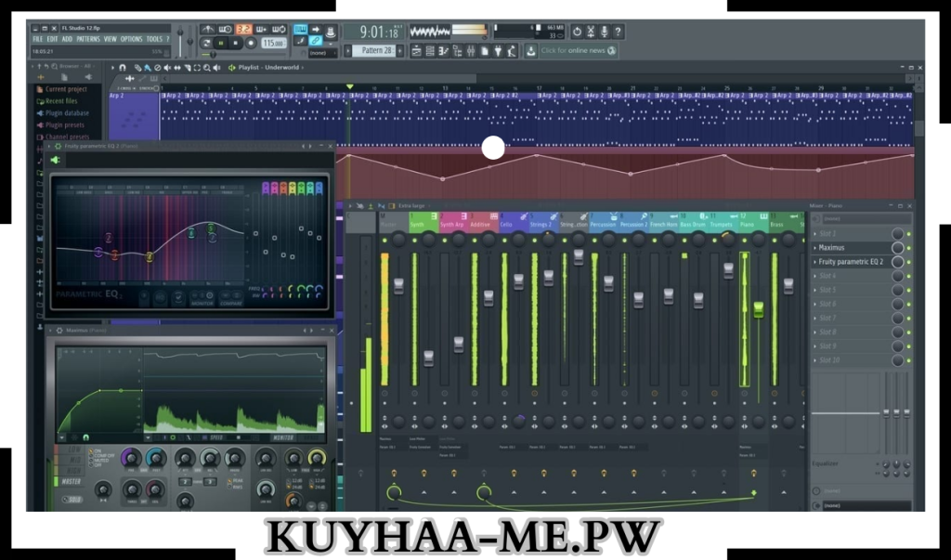Viewport: 951px width, 560px height.
Task: Click the download icon beside online news
Action: 531,51
